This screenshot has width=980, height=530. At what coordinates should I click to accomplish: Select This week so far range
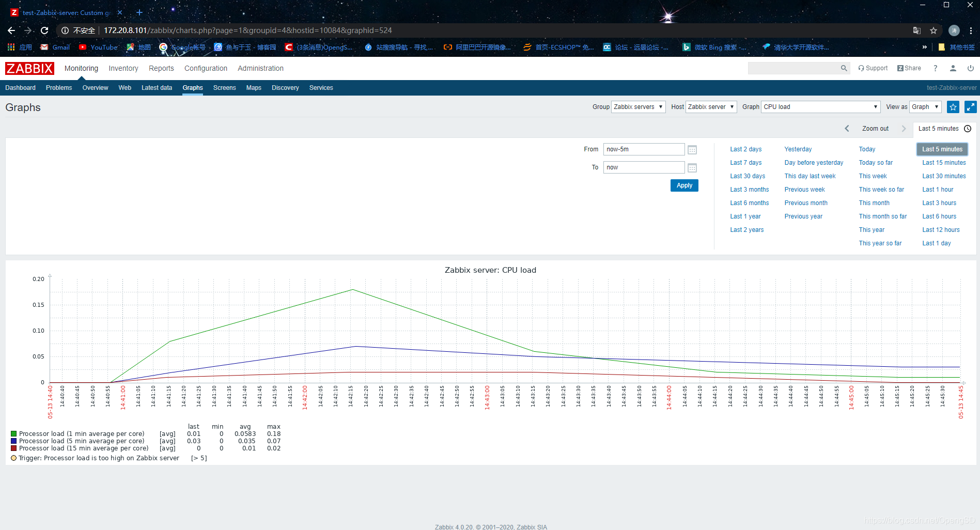coord(881,190)
